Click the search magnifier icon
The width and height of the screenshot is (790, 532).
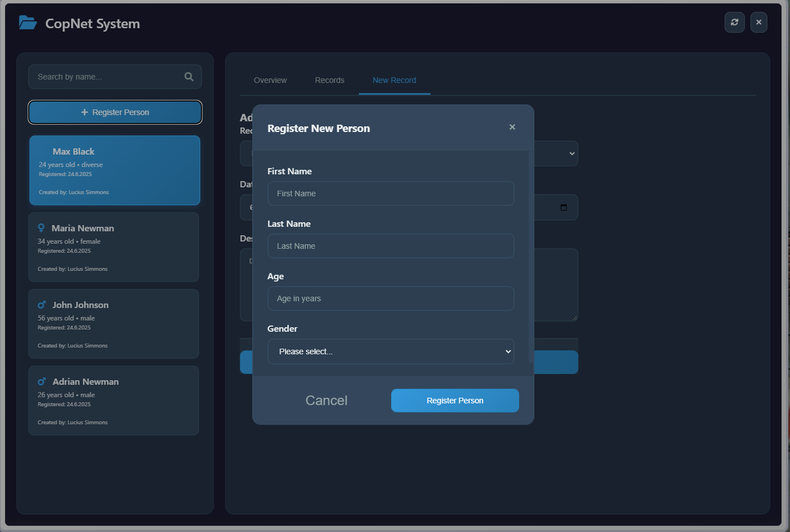click(189, 77)
